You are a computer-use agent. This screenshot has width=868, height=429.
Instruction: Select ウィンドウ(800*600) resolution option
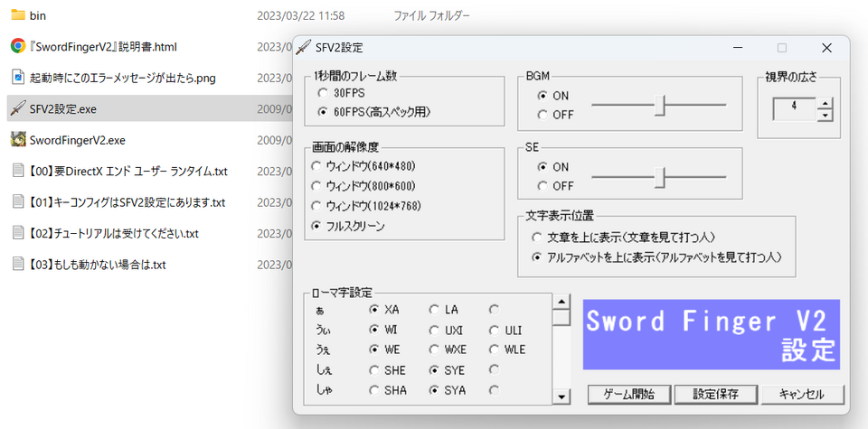316,186
